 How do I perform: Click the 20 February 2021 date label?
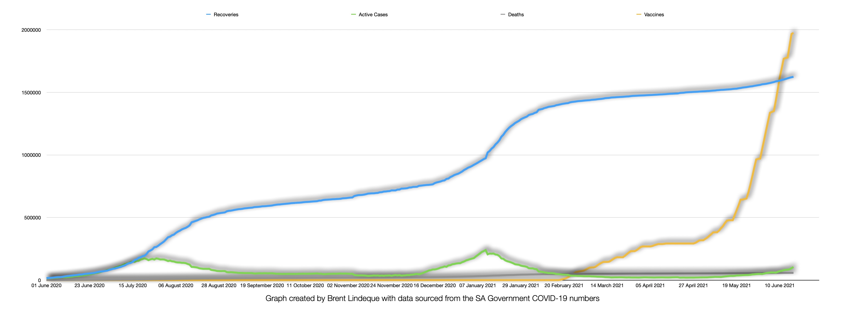pos(564,286)
